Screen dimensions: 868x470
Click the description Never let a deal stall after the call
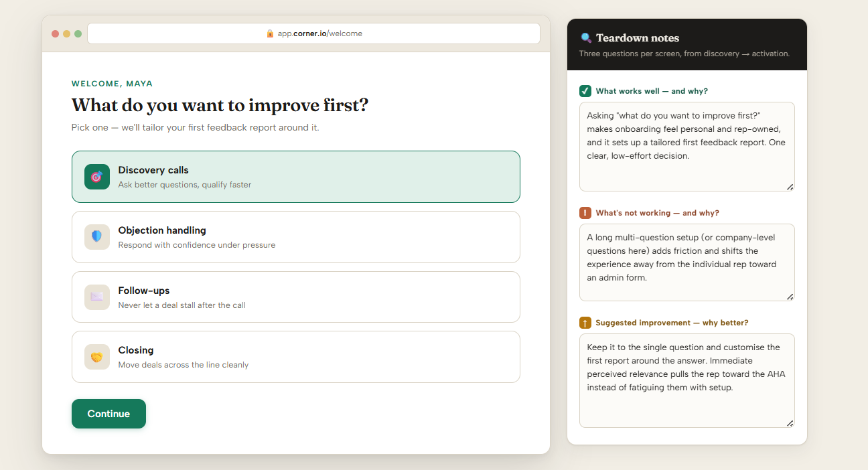click(182, 305)
